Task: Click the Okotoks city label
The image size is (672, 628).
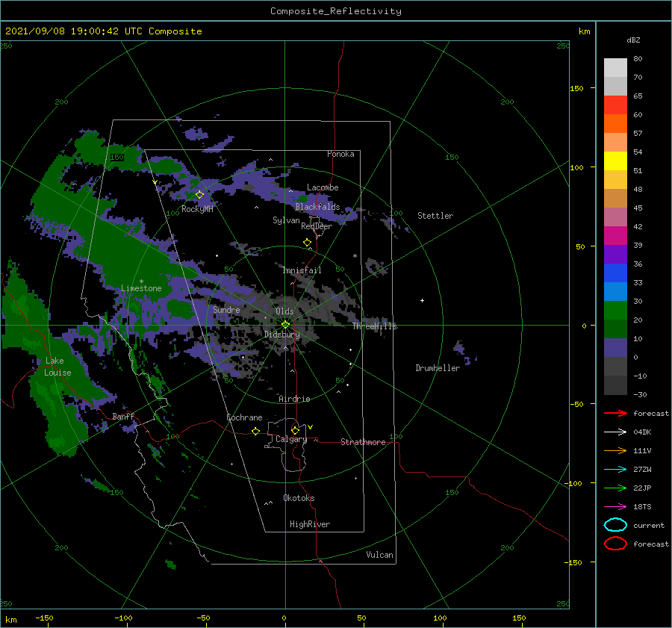Action: coord(299,498)
